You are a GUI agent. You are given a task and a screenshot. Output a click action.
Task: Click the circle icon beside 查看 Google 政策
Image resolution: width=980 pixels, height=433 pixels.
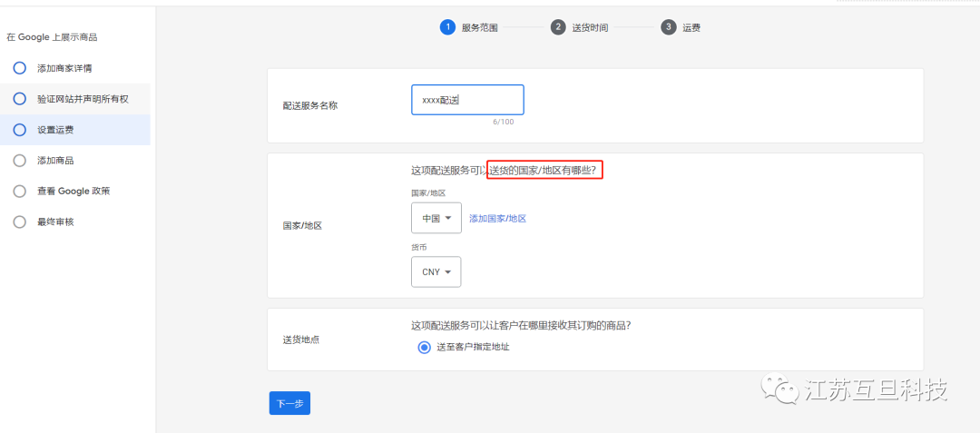point(19,192)
